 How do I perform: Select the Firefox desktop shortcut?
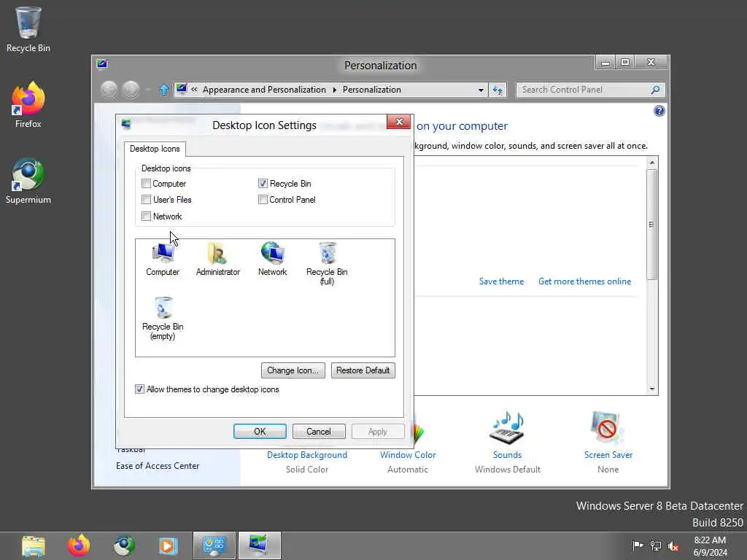[28, 105]
